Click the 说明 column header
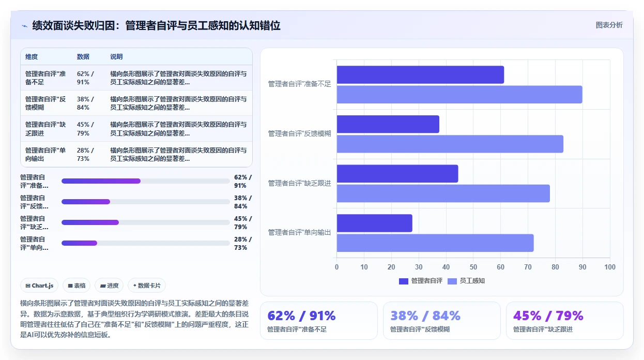This screenshot has height=360, width=644. (x=116, y=56)
